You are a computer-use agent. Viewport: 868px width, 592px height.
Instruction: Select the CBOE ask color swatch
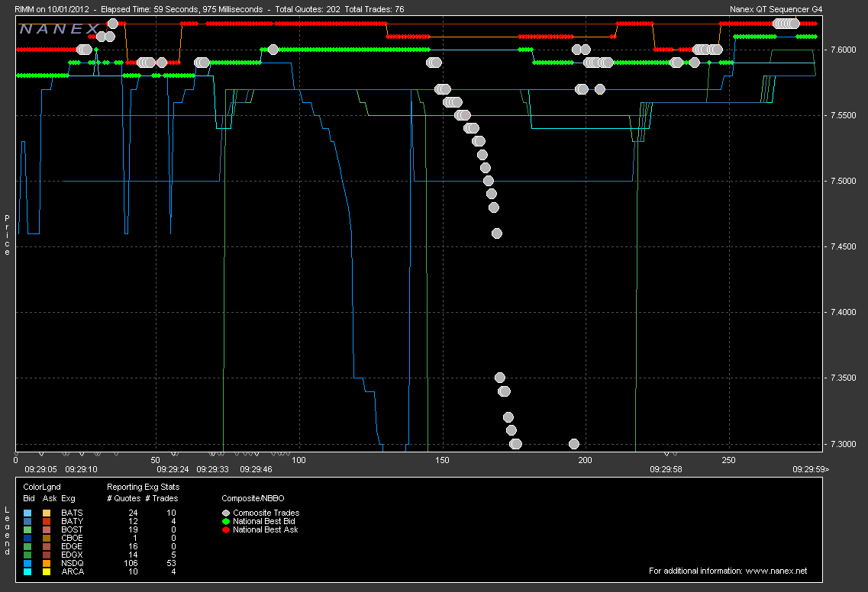[47, 539]
